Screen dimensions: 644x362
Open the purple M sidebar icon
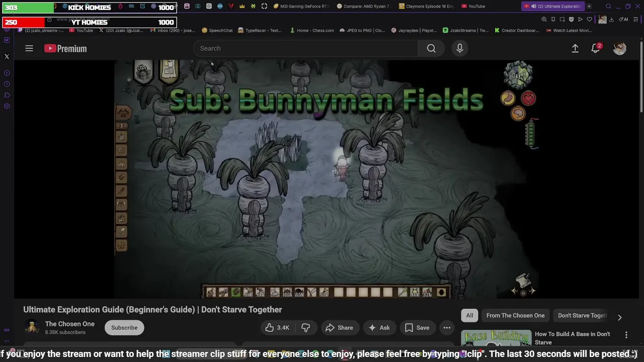tap(7, 40)
